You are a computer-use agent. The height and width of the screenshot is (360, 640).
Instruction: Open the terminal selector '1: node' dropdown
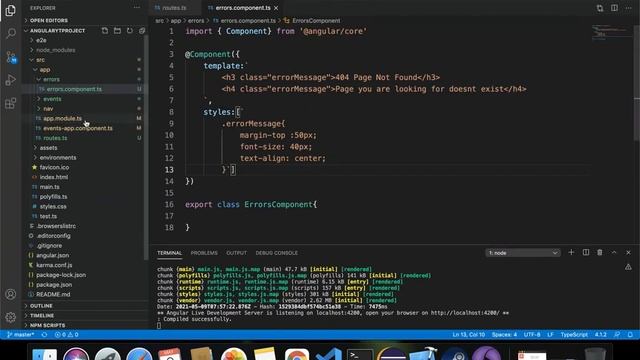coord(523,253)
